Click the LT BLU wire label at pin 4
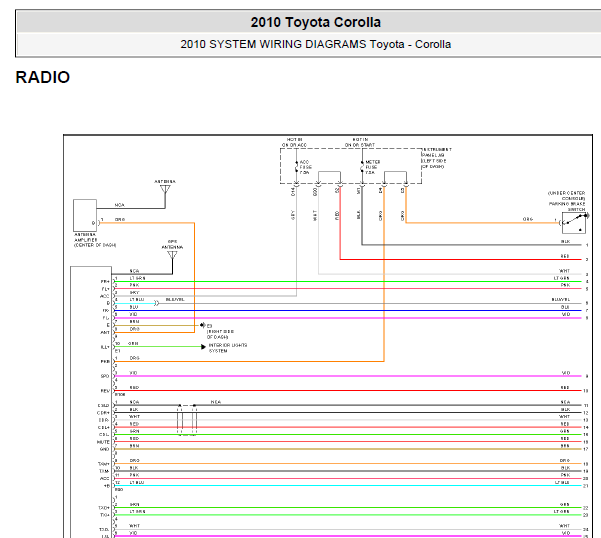601x538 pixels. coord(137,300)
